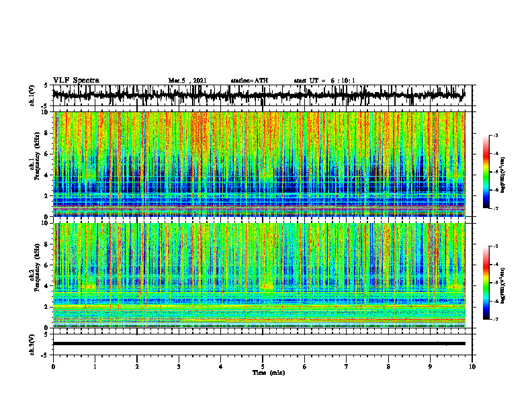Click time axis tick label '3'
Viewport: 532px width, 411px height.
coord(179,367)
